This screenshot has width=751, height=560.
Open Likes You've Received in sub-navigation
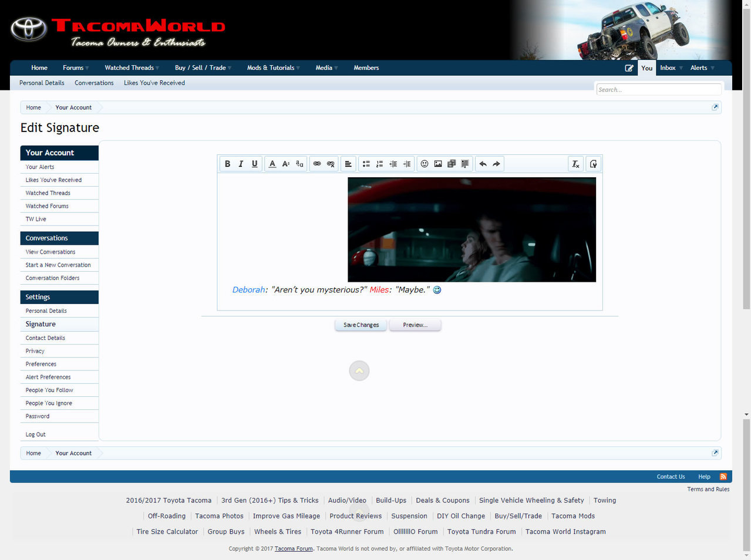coord(154,83)
